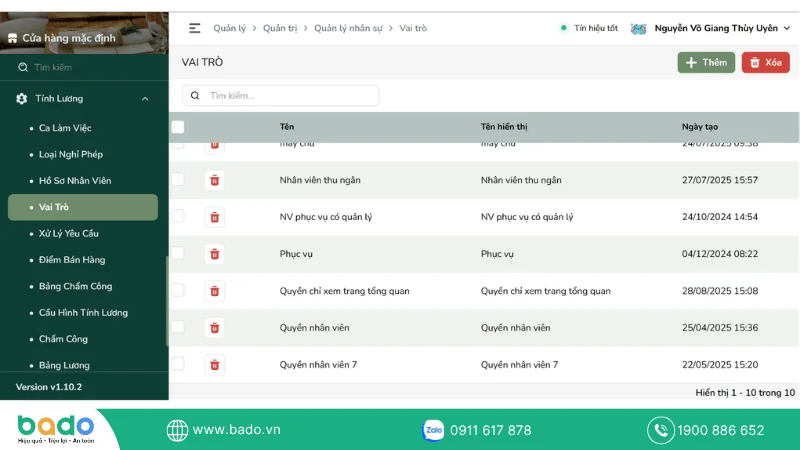The height and width of the screenshot is (450, 800).
Task: Click date 28/08/2025 15:08
Action: point(720,291)
